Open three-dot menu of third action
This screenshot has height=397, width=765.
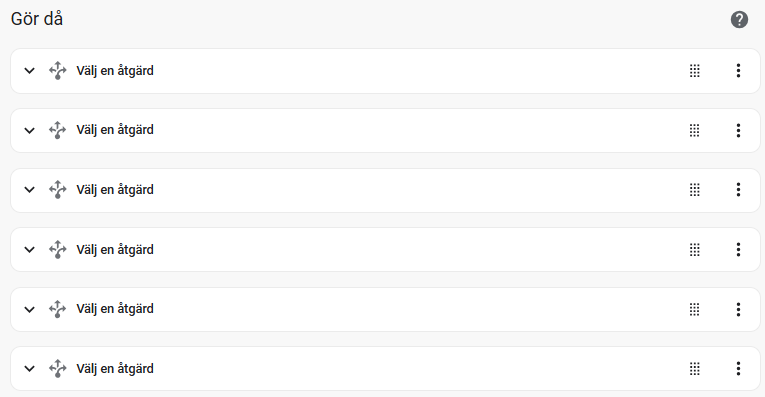tap(738, 190)
